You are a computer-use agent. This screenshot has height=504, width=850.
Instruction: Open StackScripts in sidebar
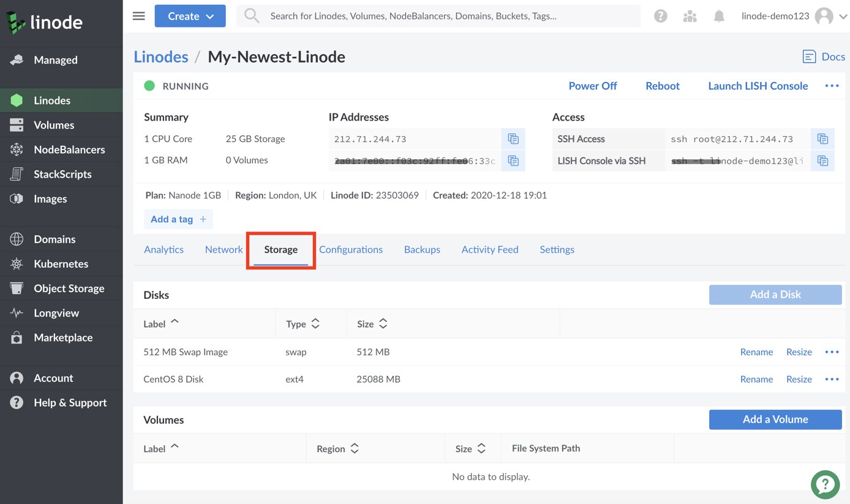pyautogui.click(x=61, y=174)
